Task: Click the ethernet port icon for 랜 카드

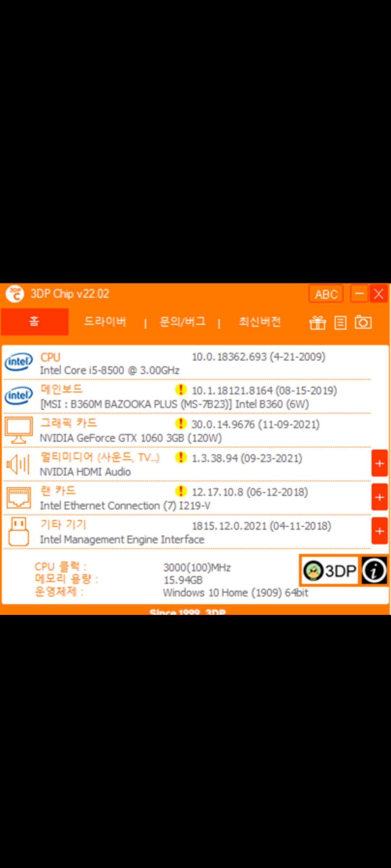Action: [19, 498]
